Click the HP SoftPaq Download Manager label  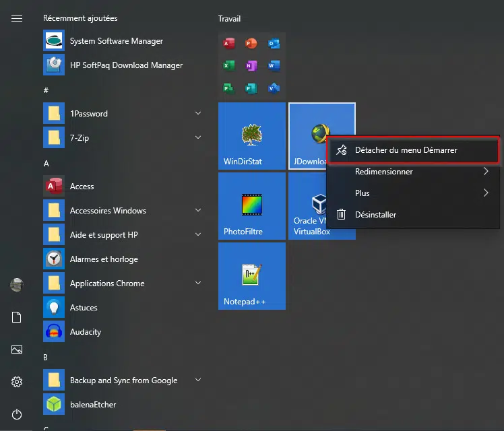126,65
